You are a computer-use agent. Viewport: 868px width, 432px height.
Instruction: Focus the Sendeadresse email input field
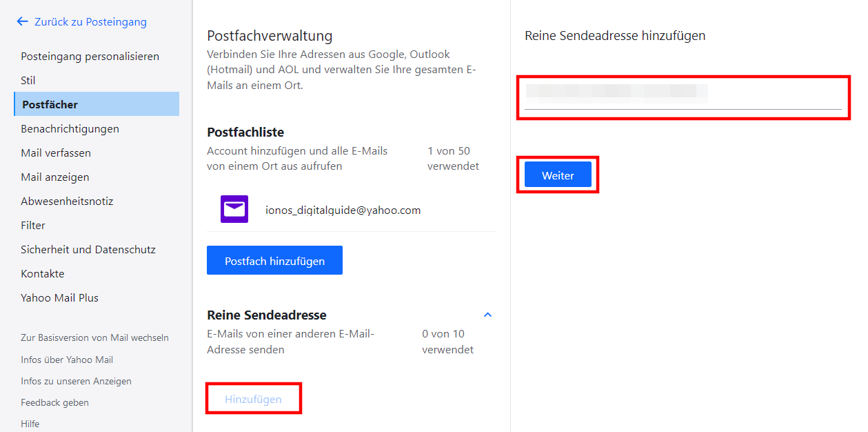[683, 95]
